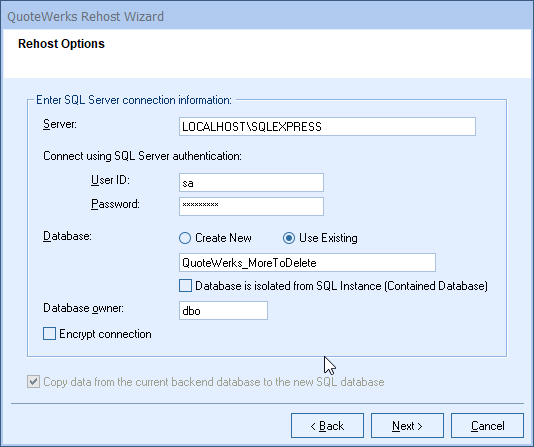Click the User ID label
The image size is (534, 447).
click(110, 180)
